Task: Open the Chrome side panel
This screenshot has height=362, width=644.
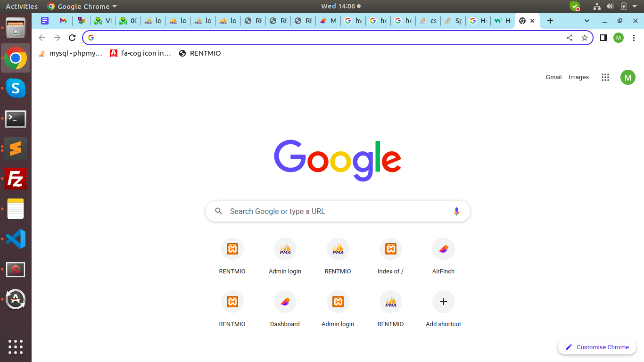Action: coord(603,38)
